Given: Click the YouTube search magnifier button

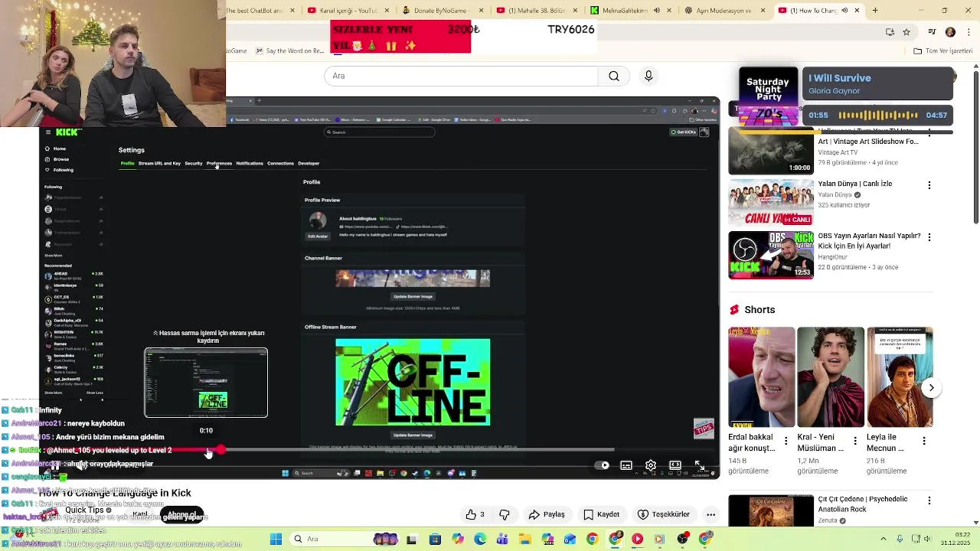Looking at the screenshot, I should pos(613,76).
